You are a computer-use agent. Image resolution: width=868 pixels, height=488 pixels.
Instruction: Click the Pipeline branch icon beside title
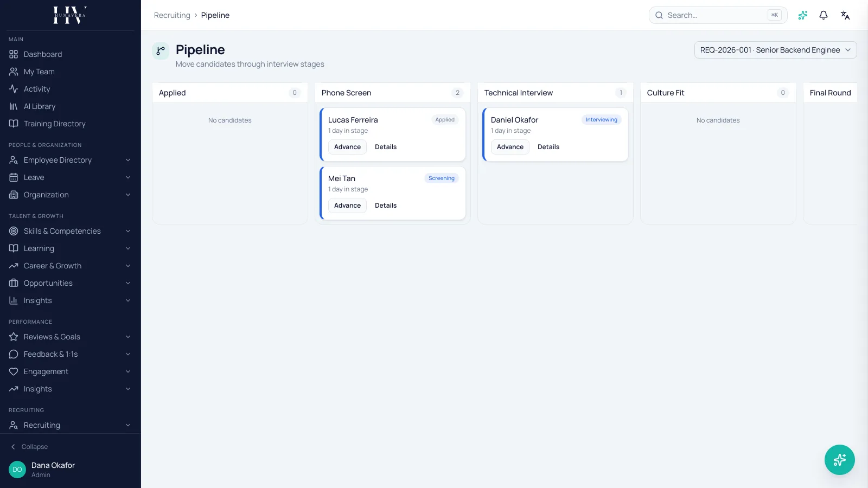pos(161,51)
